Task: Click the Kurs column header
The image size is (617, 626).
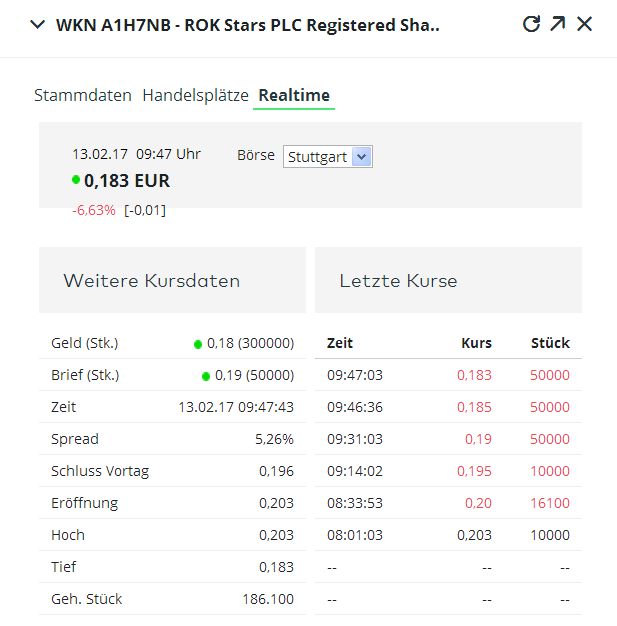Action: [x=476, y=343]
